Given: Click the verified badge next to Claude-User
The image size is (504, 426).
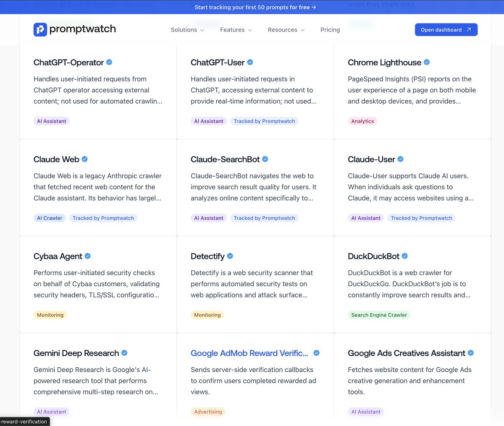Looking at the screenshot, I should click(x=400, y=159).
